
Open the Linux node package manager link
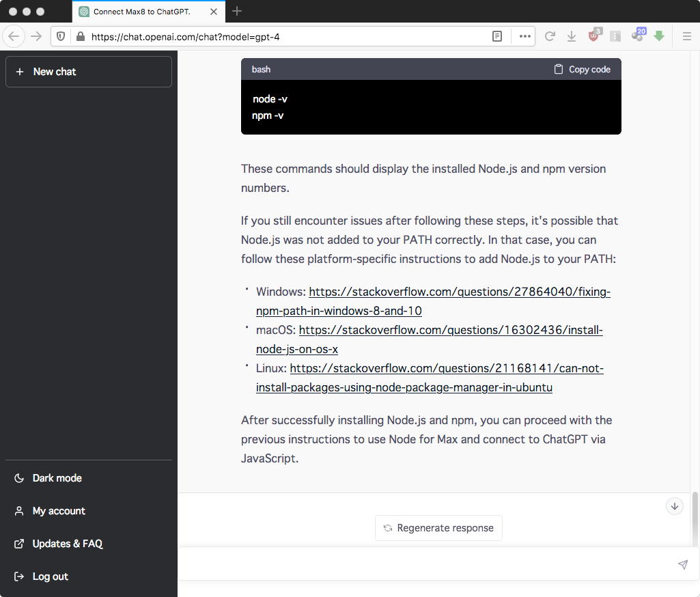point(430,378)
